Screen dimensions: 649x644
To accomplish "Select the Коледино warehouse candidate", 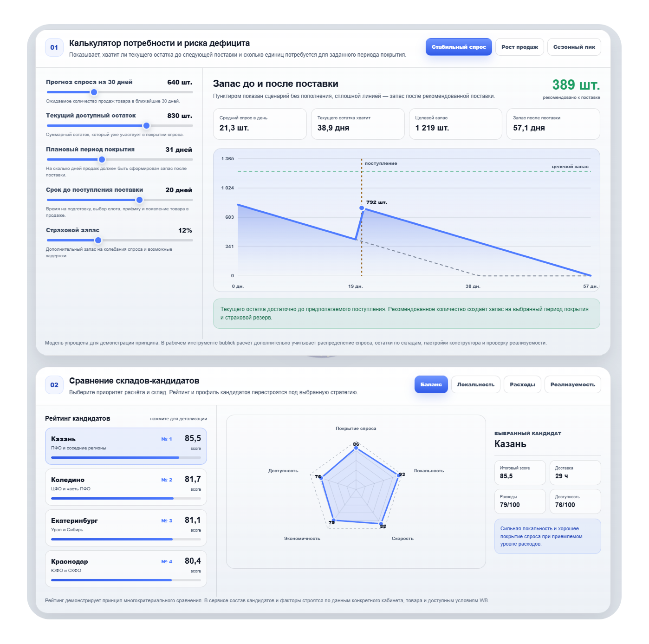I will [x=126, y=487].
